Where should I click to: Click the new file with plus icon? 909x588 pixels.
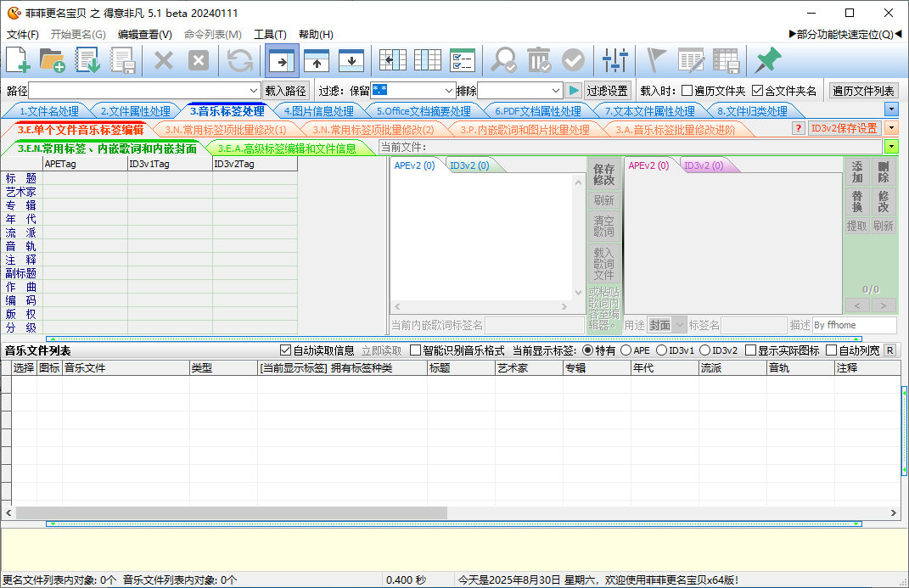point(18,60)
